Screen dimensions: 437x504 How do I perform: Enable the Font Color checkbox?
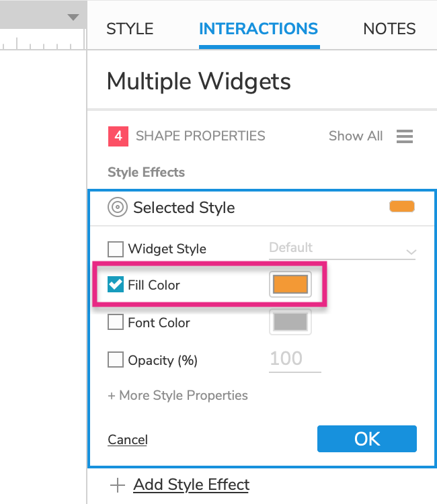click(x=116, y=323)
